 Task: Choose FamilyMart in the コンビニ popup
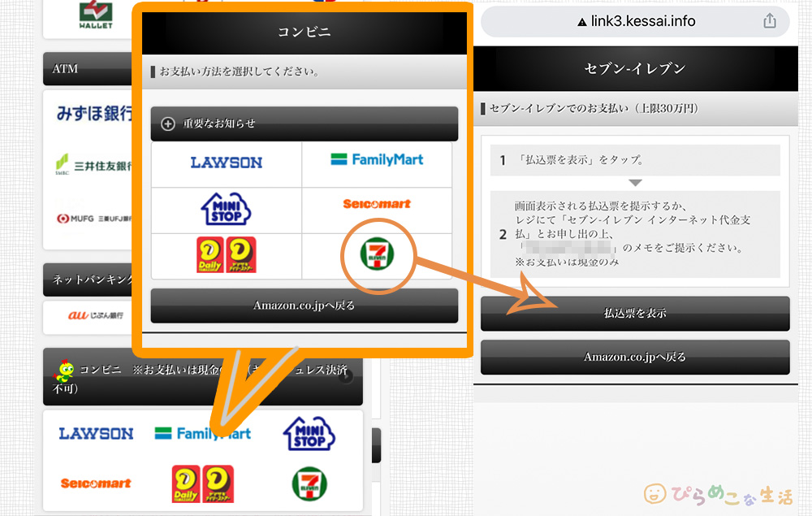(377, 159)
